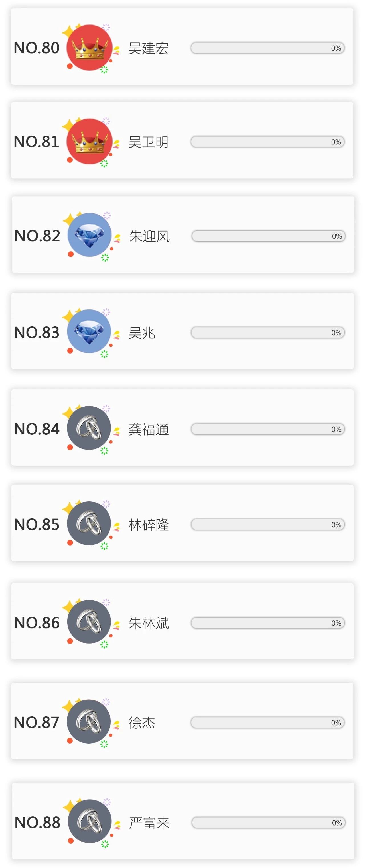365x868 pixels.
Task: Click the silver rings icon for NO.84
Action: pyautogui.click(x=89, y=428)
